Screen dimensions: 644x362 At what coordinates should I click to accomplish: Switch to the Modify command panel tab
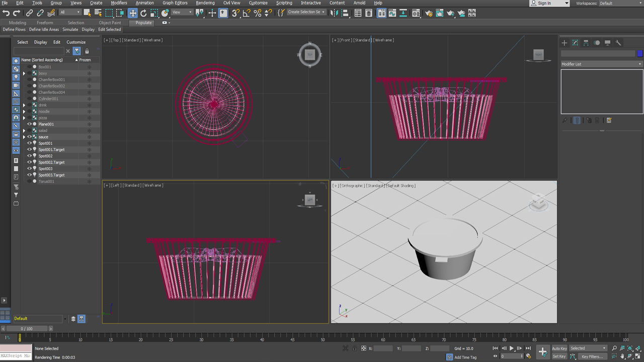[x=575, y=43]
